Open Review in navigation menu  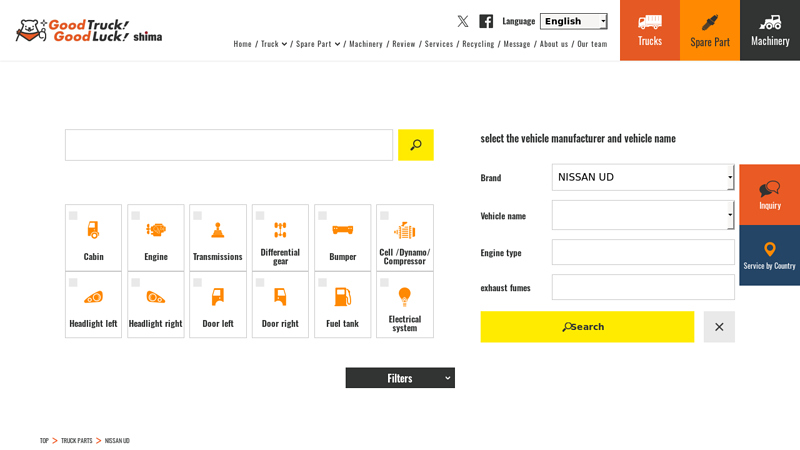click(x=404, y=44)
